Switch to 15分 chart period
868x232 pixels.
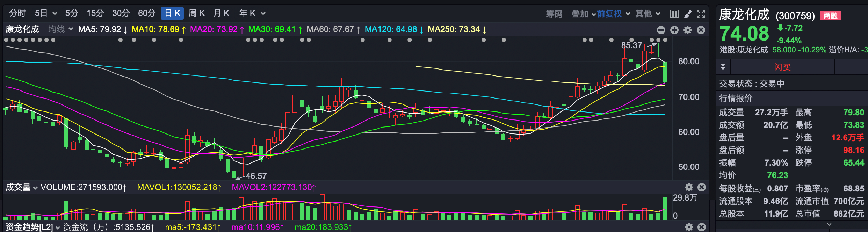coord(95,13)
